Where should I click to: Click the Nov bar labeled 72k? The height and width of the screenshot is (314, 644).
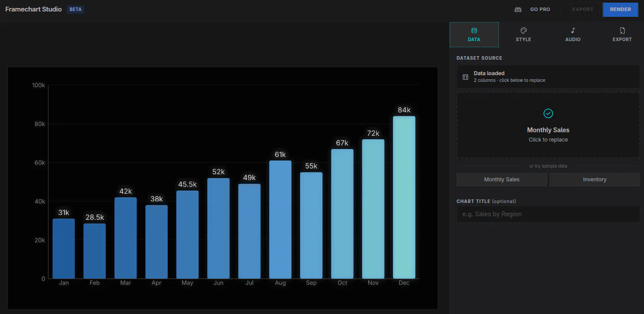point(373,209)
